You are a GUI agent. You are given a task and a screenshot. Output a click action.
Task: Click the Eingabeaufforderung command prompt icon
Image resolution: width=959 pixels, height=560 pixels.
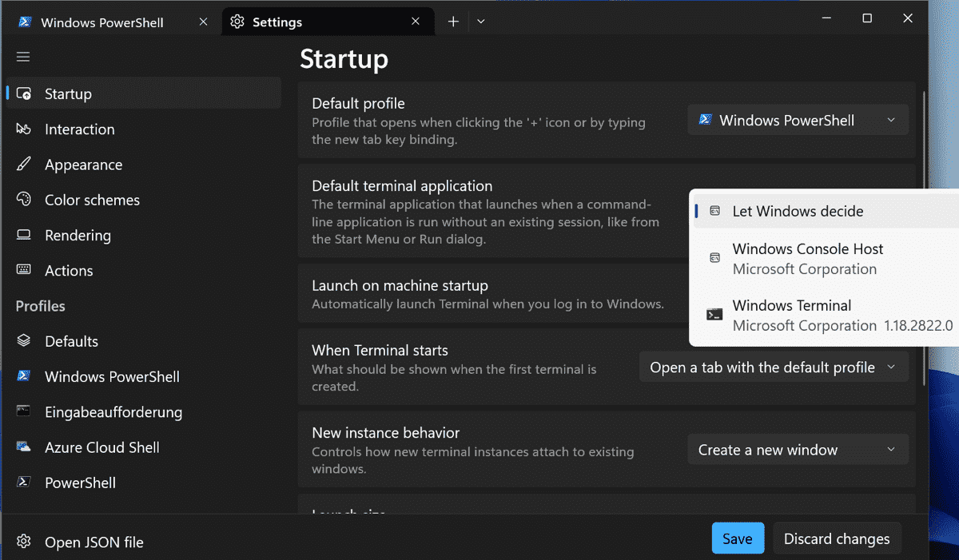coord(24,412)
